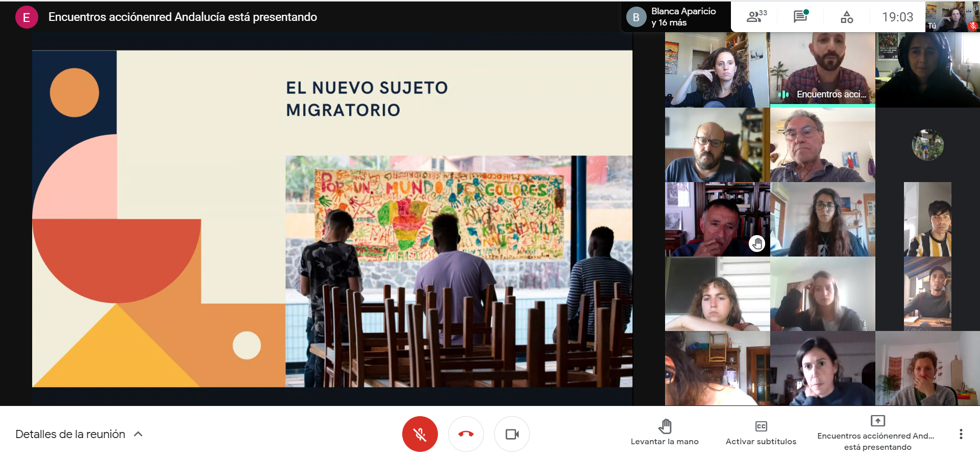Screen dimensions: 980x459
Task: Click Encuentros acciónenred está presentando text
Action: [876, 441]
